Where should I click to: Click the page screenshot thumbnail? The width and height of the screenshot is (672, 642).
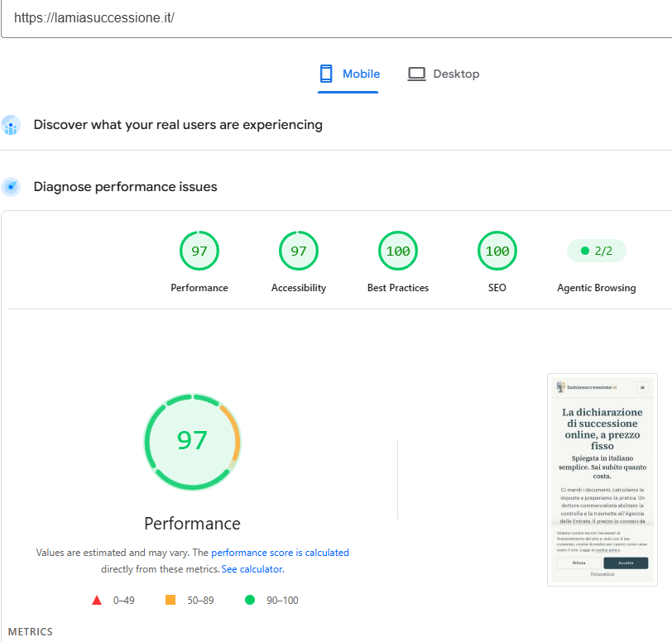point(602,480)
